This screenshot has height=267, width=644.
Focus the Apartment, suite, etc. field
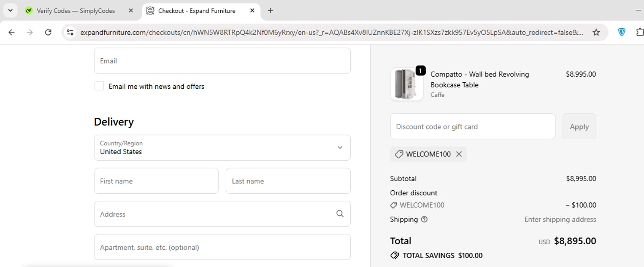222,247
